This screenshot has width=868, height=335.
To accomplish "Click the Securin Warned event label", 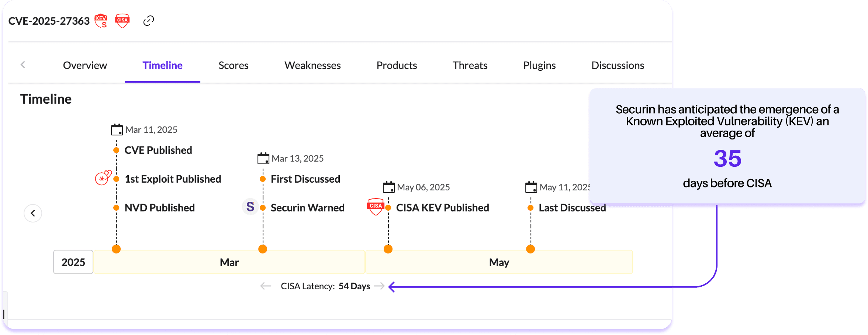I will click(x=307, y=208).
